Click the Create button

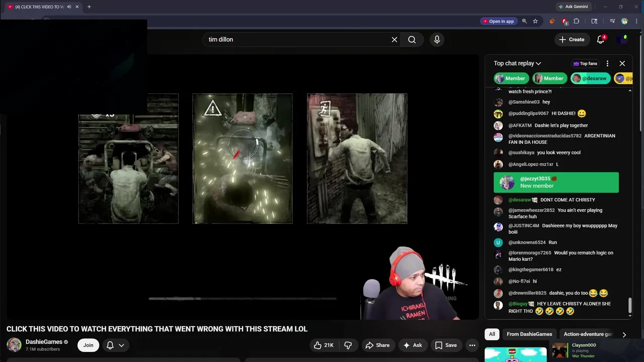coord(572,40)
